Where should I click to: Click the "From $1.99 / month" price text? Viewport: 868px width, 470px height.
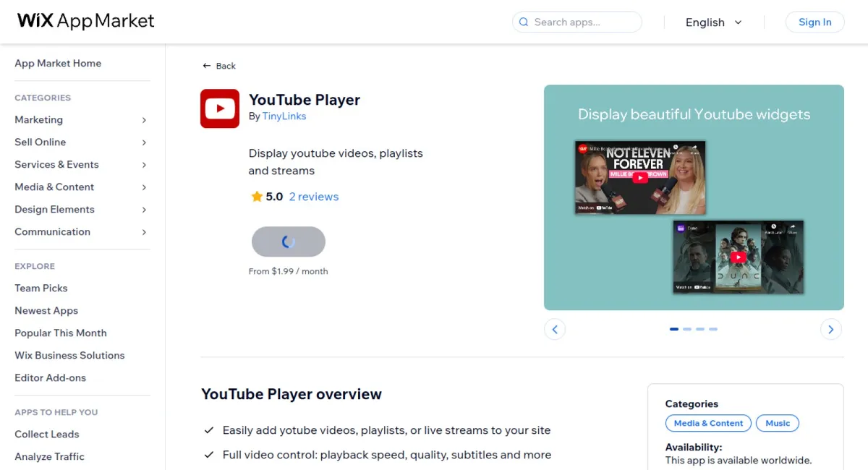pos(289,271)
